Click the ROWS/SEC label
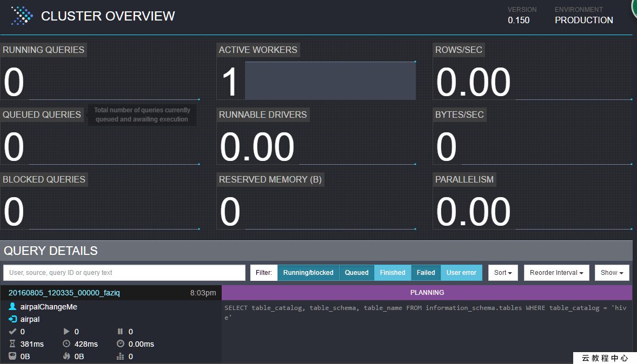Image resolution: width=637 pixels, height=364 pixels. (x=459, y=50)
